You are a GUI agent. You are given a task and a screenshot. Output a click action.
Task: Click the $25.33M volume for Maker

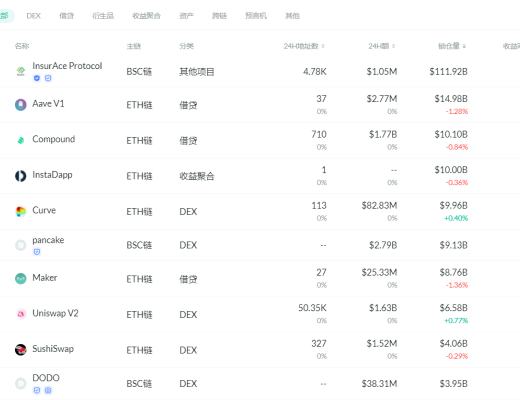(379, 272)
